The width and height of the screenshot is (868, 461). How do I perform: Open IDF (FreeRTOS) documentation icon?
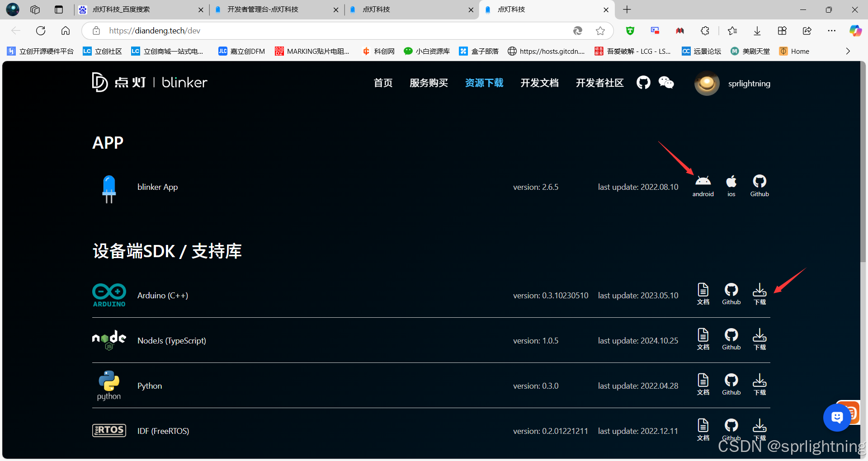coord(703,429)
